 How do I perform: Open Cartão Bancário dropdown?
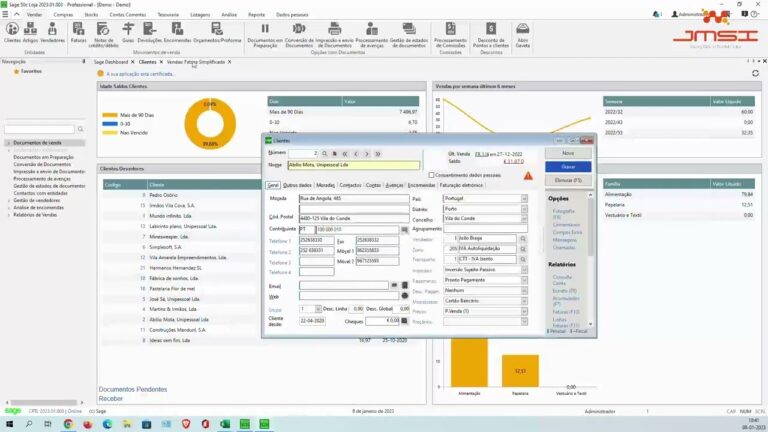point(524,301)
